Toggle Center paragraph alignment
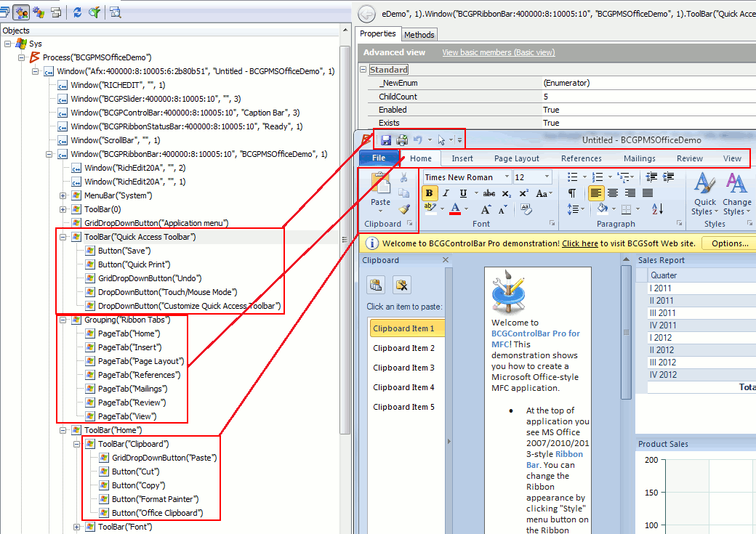The width and height of the screenshot is (756, 534). click(613, 193)
